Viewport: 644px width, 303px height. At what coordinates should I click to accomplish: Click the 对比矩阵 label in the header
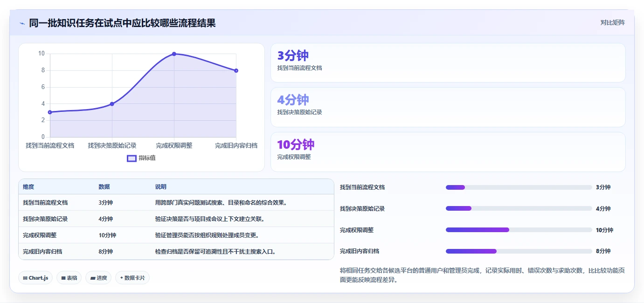(612, 22)
